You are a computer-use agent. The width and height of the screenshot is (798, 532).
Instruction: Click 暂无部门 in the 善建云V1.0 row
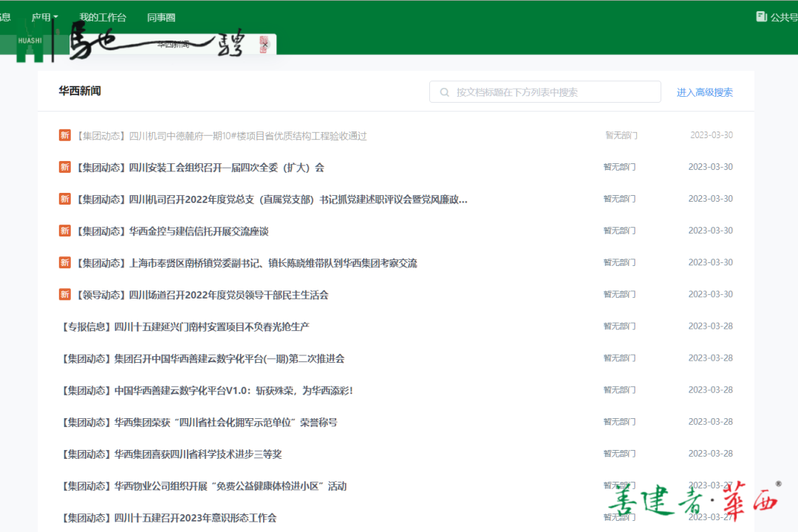tap(619, 390)
